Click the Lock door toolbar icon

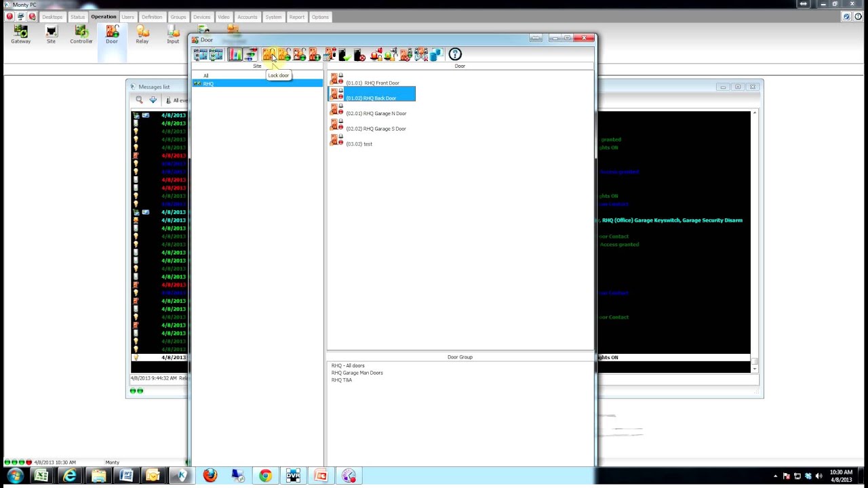click(x=269, y=54)
